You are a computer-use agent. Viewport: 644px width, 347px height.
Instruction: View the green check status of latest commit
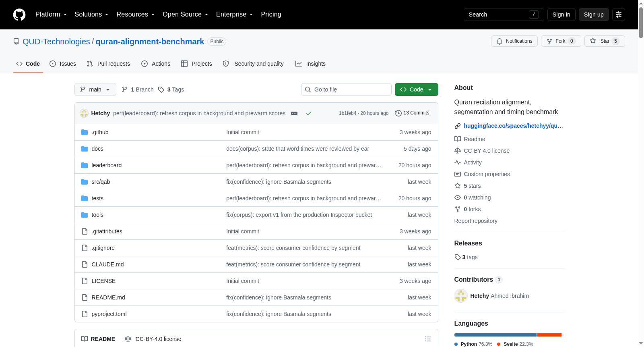tap(309, 113)
